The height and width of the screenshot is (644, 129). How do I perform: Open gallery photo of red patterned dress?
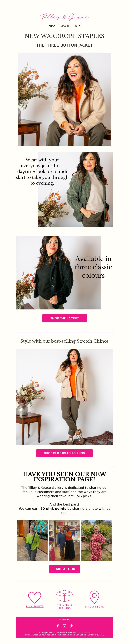(97, 541)
